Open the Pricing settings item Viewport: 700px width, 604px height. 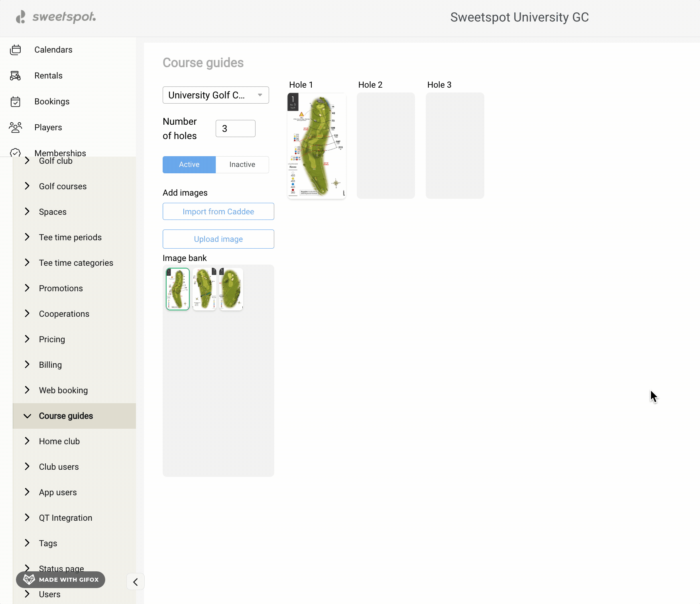[52, 339]
